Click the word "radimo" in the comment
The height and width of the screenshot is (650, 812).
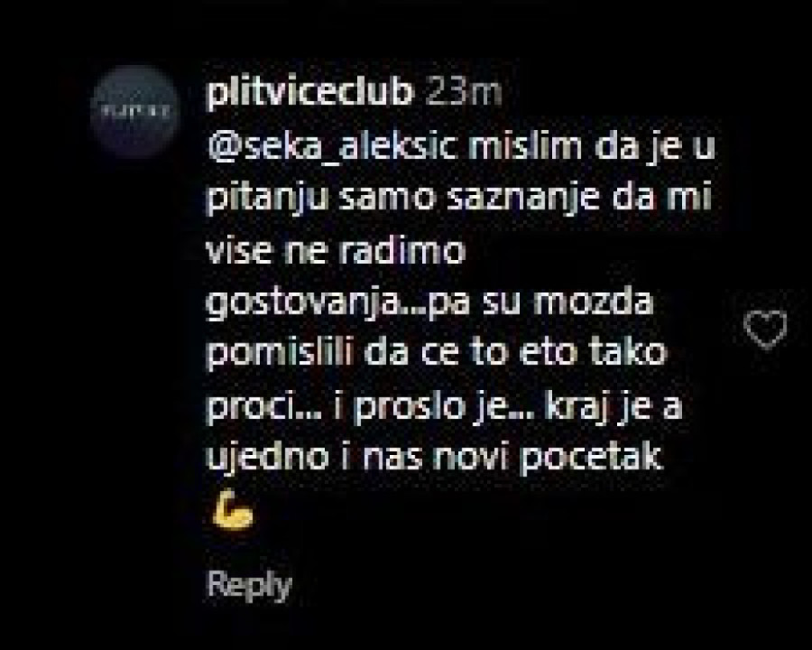click(x=402, y=251)
